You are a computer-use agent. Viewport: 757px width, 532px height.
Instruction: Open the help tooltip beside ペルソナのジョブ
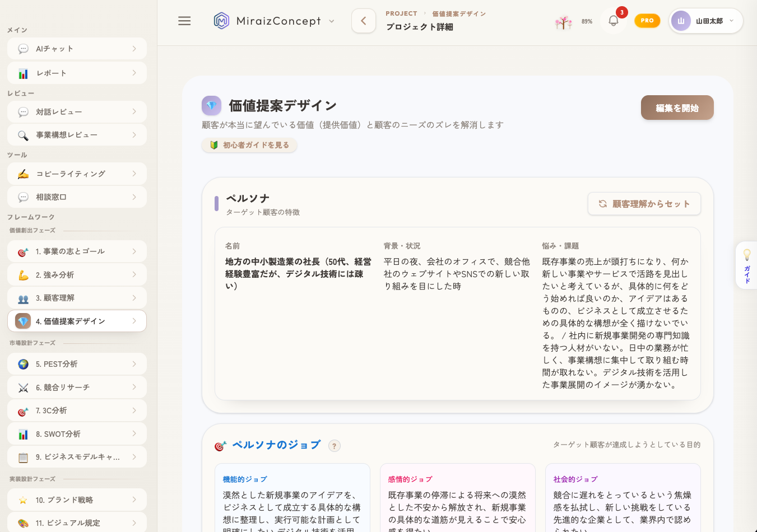click(x=335, y=445)
